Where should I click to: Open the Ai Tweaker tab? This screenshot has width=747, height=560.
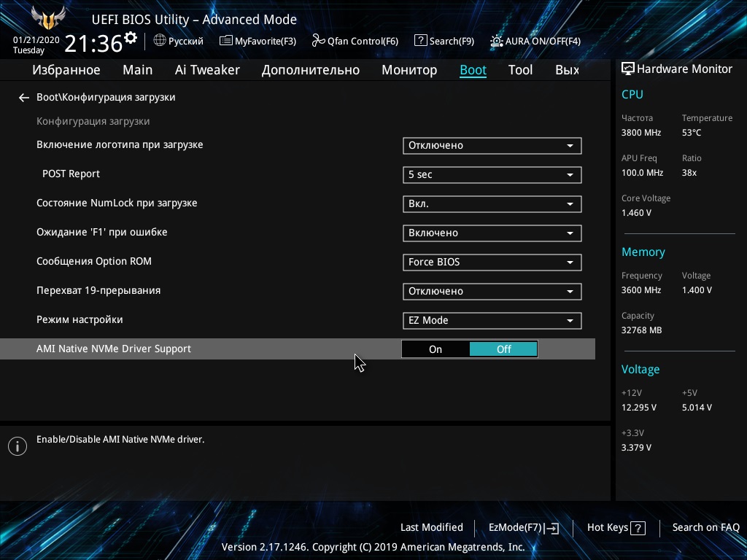(207, 70)
